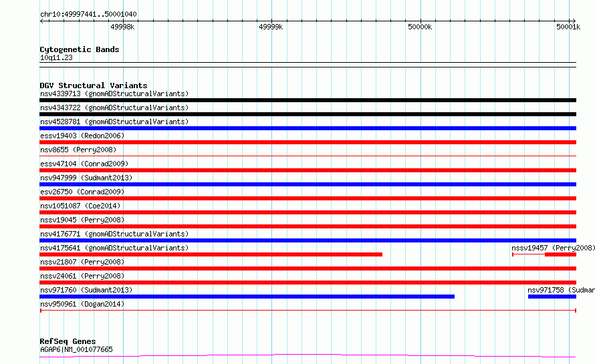
Task: Select the red bar under esv26750
Action: click(x=308, y=198)
